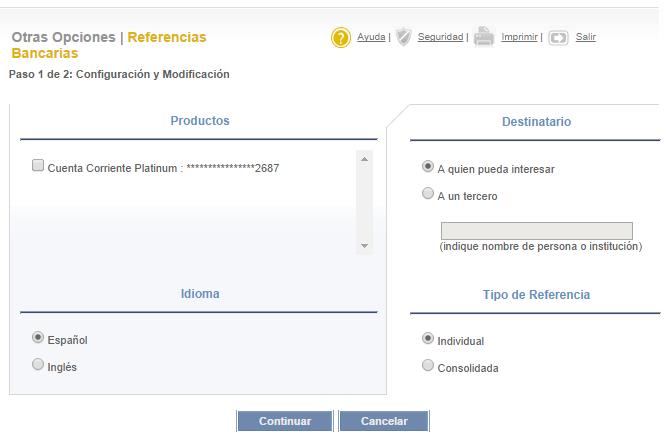Select Consolidada reference type
Screen dimensions: 666x439
(428, 365)
